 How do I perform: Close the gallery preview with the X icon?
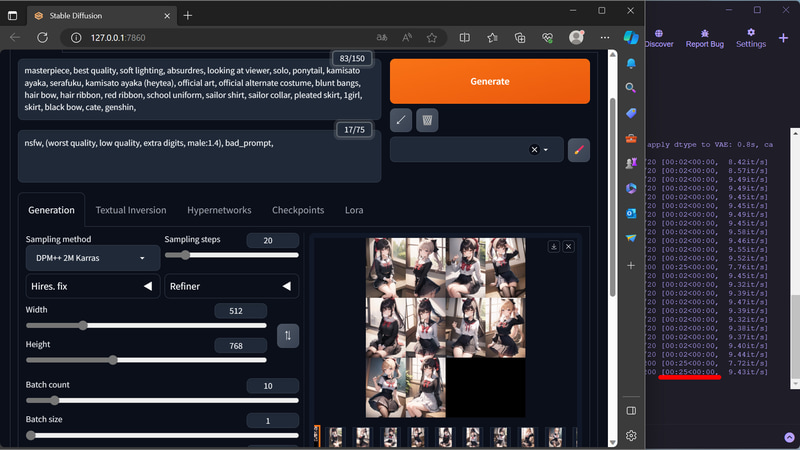tap(568, 246)
